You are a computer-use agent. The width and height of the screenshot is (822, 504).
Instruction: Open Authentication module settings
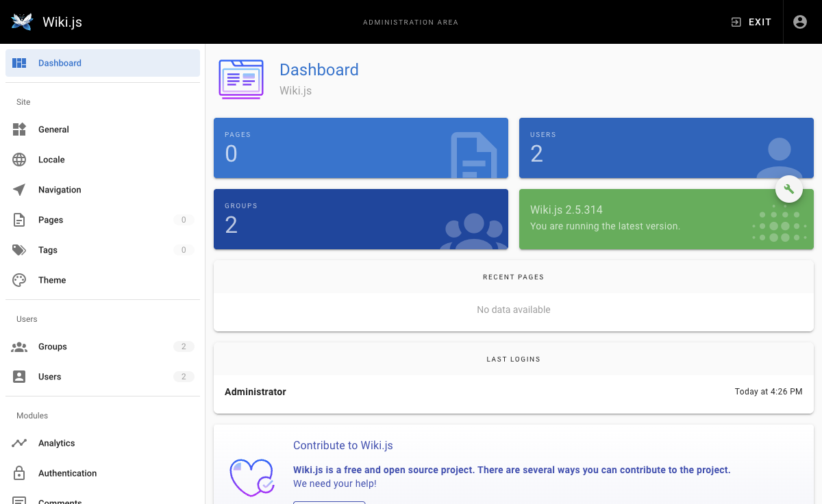[103, 473]
